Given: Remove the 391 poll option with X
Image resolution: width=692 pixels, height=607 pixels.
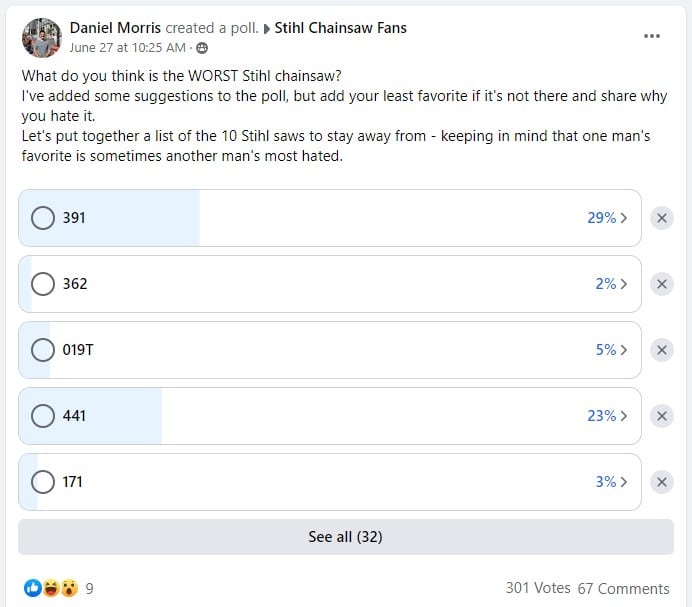Looking at the screenshot, I should [x=662, y=218].
